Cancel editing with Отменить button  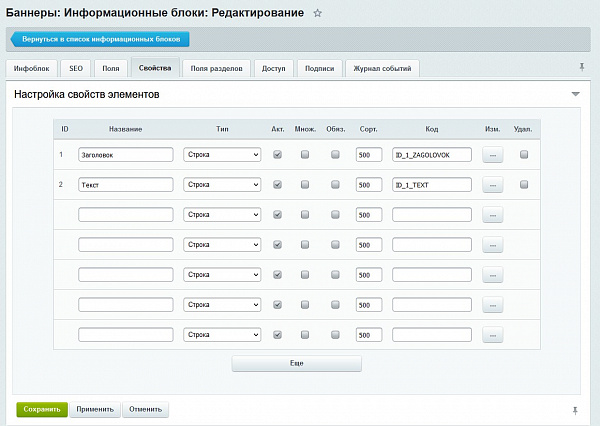point(145,409)
